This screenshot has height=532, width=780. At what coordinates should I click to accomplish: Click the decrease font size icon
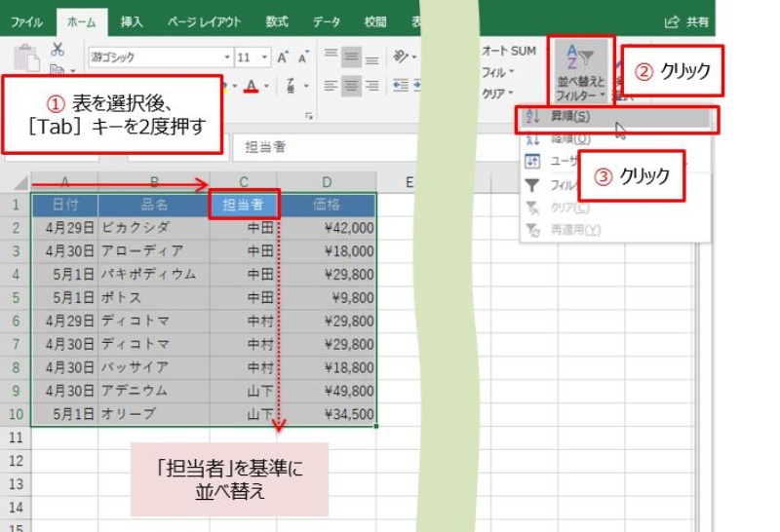click(x=303, y=57)
